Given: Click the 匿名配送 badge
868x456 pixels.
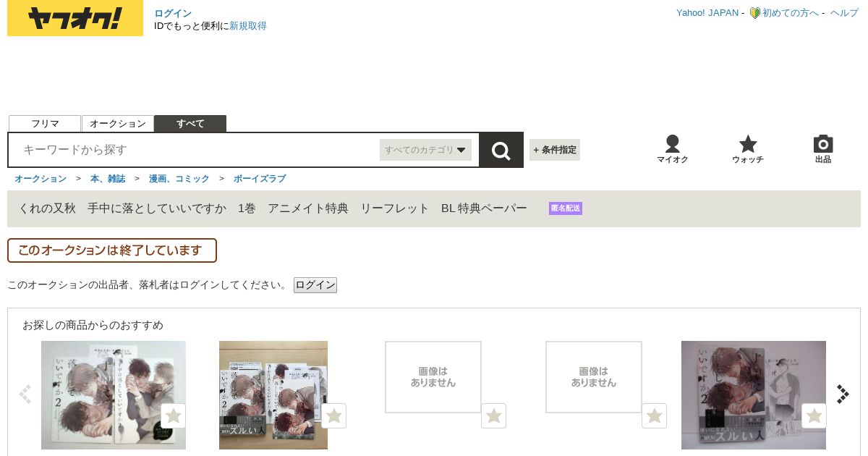Looking at the screenshot, I should click(566, 208).
